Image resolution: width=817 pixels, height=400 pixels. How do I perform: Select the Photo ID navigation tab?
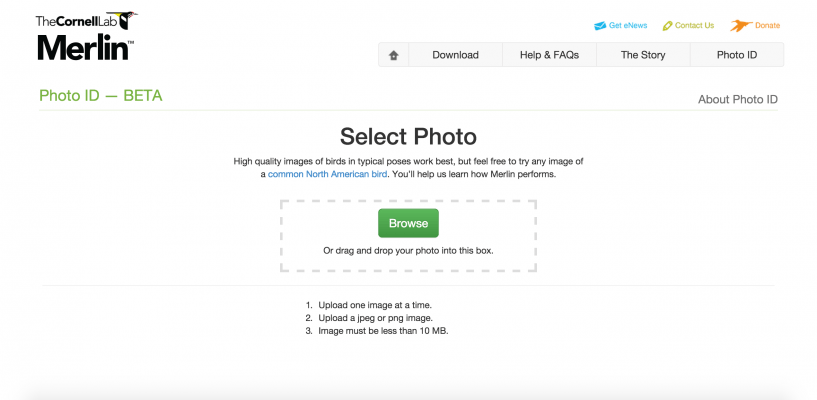coord(736,55)
